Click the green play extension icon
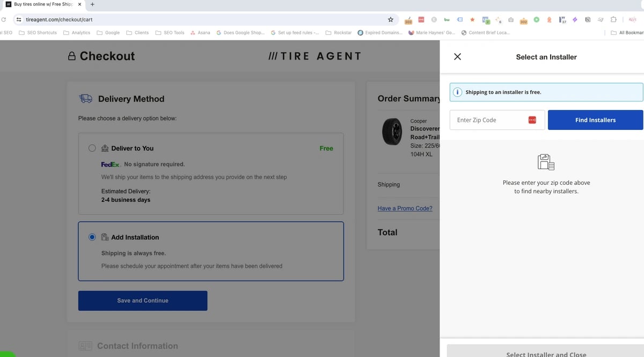The width and height of the screenshot is (644, 357). coord(536,20)
